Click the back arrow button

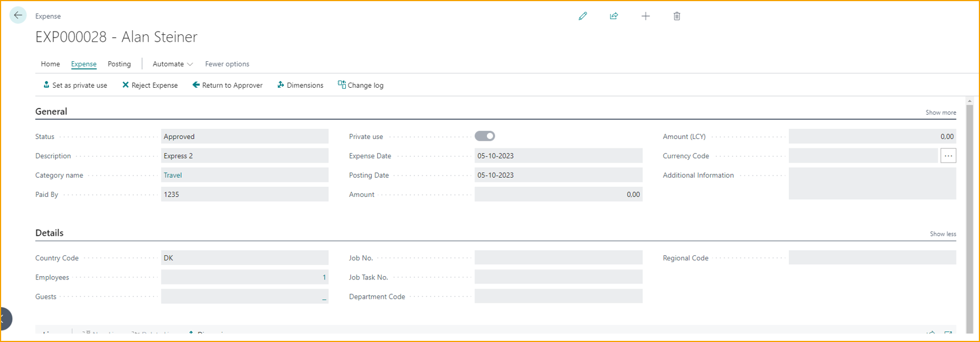pos(18,15)
